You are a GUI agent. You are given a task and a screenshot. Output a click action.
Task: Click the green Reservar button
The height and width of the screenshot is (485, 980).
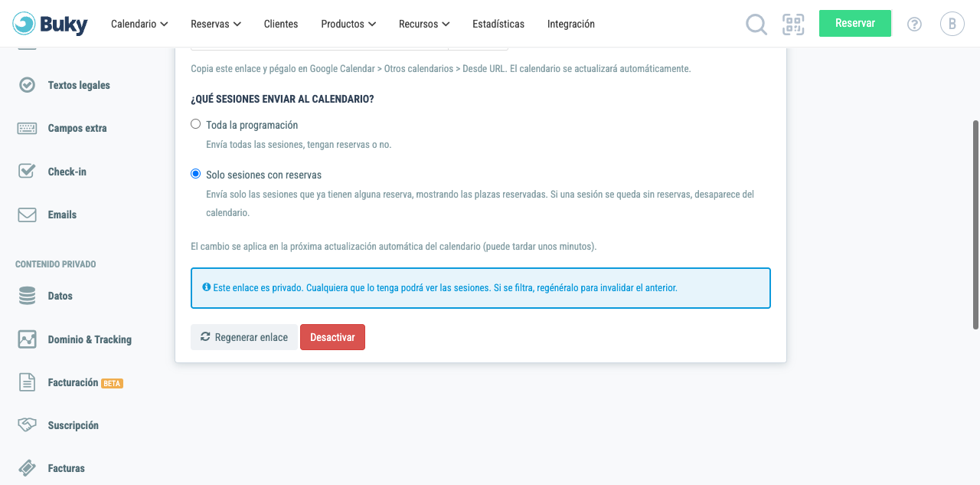(855, 23)
